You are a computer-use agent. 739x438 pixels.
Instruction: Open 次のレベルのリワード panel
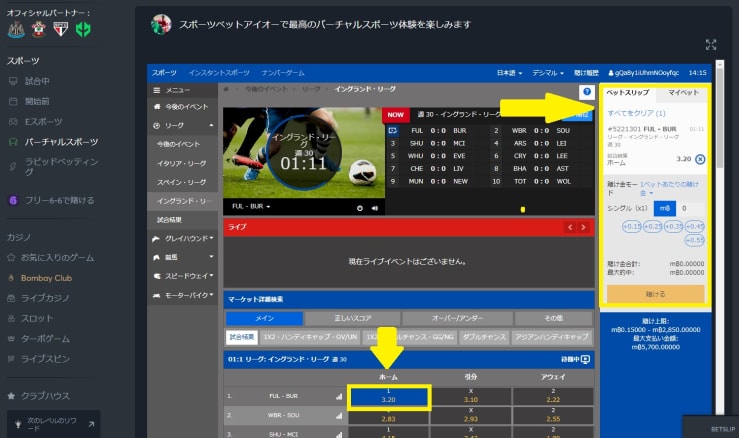click(x=53, y=424)
